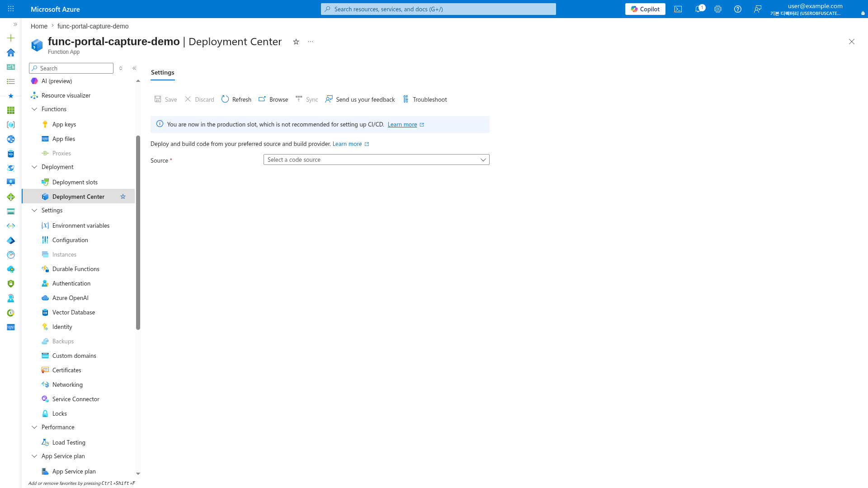Open the notifications bell
Screen dimensions: 868x488
coord(698,9)
